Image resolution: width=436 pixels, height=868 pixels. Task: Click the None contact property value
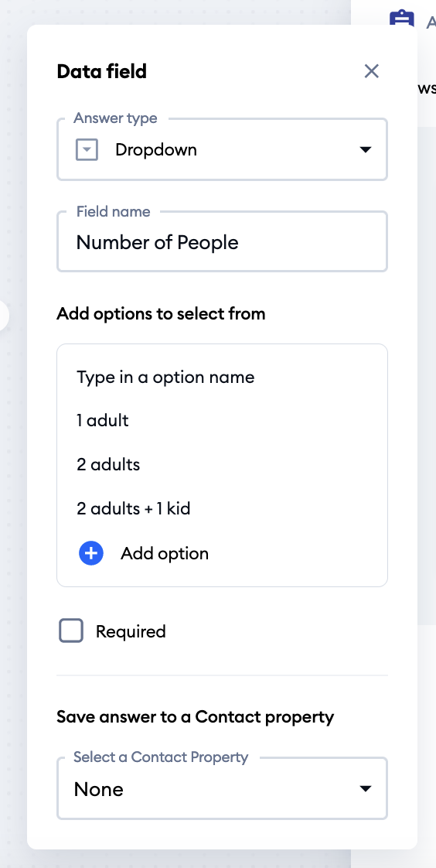98,789
